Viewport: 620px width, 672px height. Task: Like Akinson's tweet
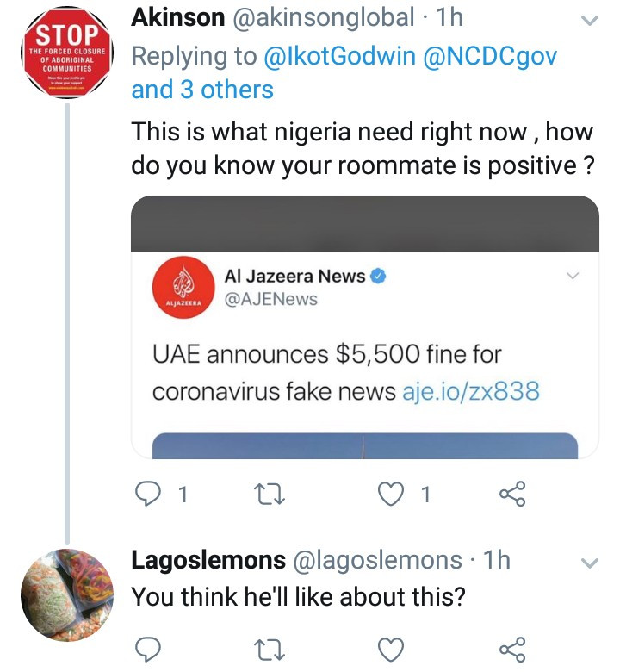(391, 495)
